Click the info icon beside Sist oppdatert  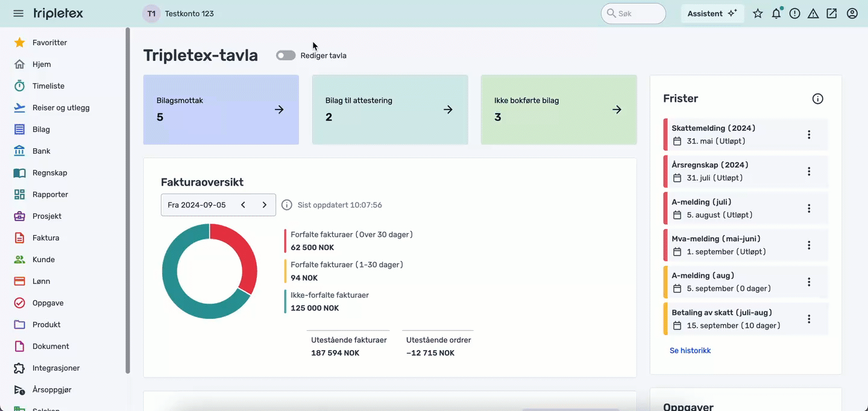(287, 205)
